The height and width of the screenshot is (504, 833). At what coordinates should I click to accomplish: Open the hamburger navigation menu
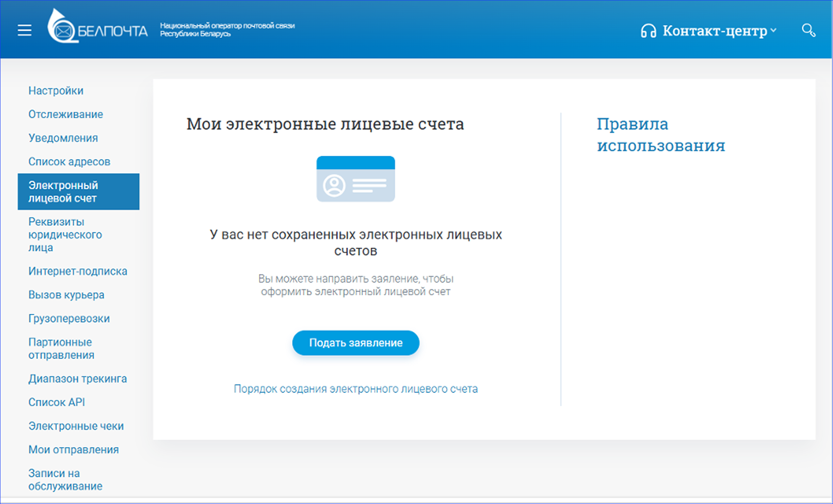[x=24, y=30]
